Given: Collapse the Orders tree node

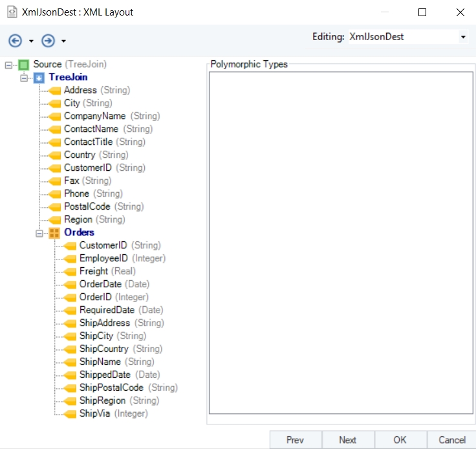Looking at the screenshot, I should (39, 233).
